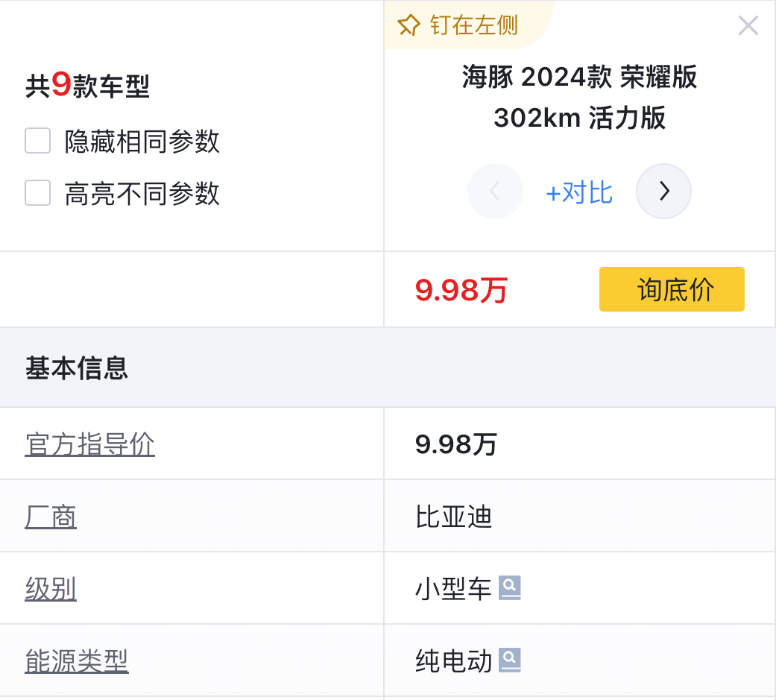Tick the 高亮不同参数 checkbox
Image resolution: width=776 pixels, height=700 pixels.
tap(38, 193)
